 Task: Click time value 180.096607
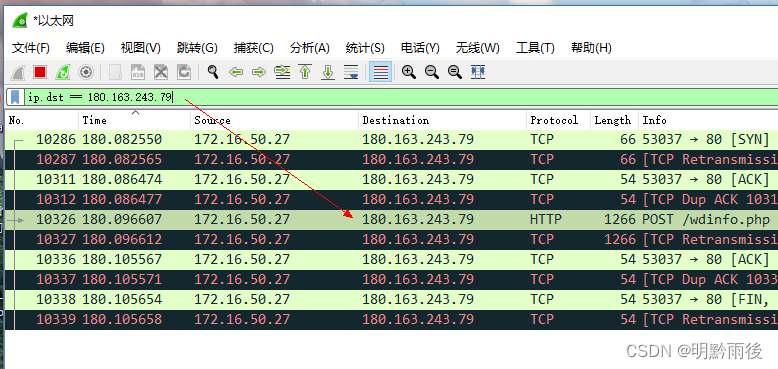coord(122,219)
